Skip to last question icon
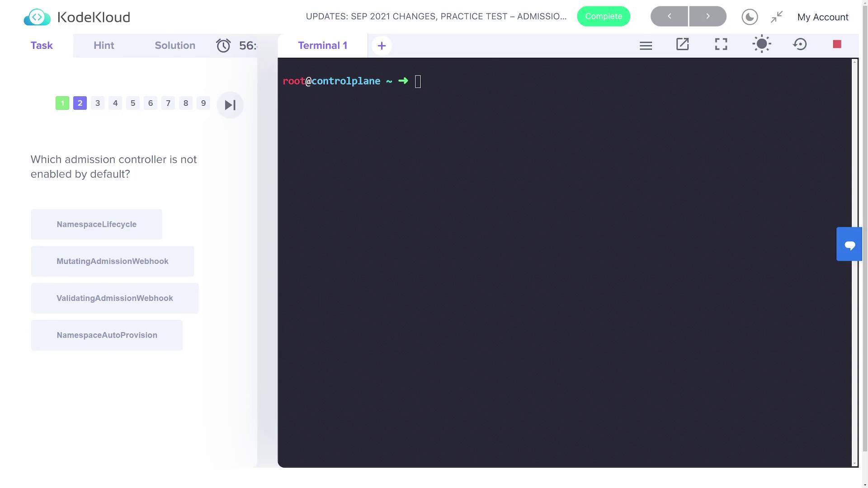This screenshot has width=868, height=488. coord(230,105)
